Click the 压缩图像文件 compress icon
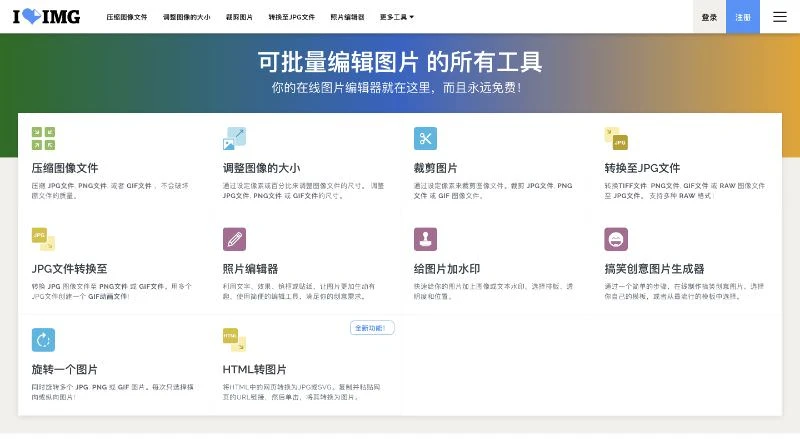Viewport: 800px width, 439px height. coord(43,139)
